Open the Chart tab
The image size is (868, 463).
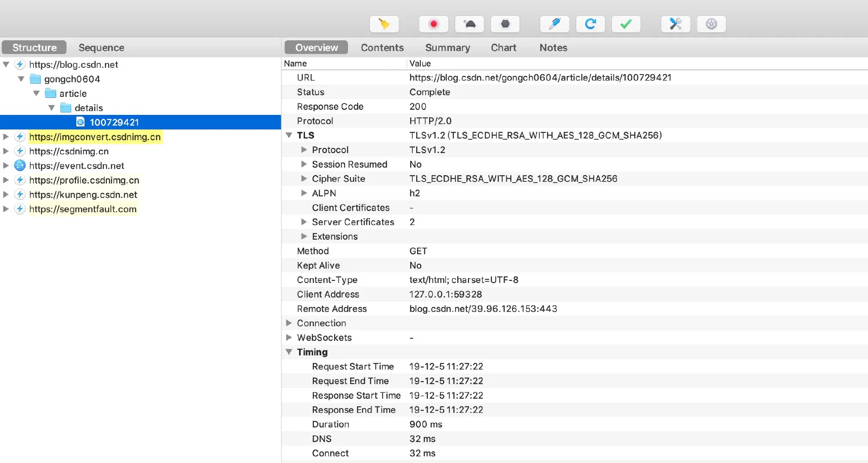pos(503,48)
